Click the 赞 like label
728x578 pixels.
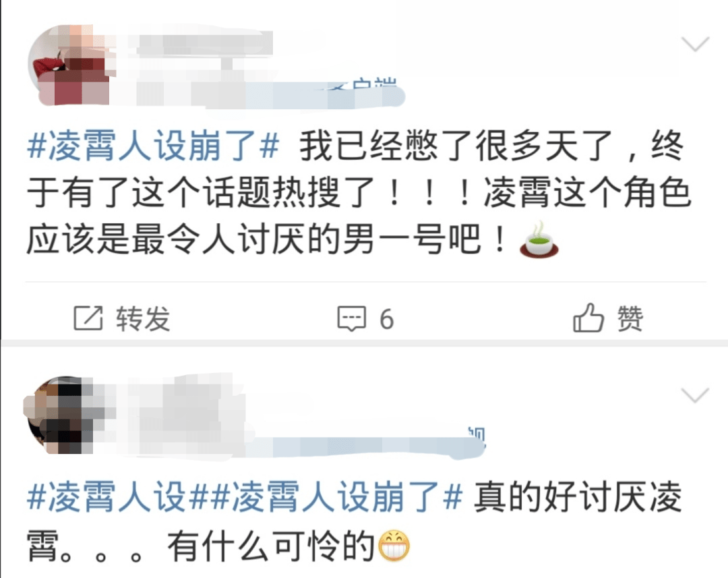pyautogui.click(x=630, y=318)
